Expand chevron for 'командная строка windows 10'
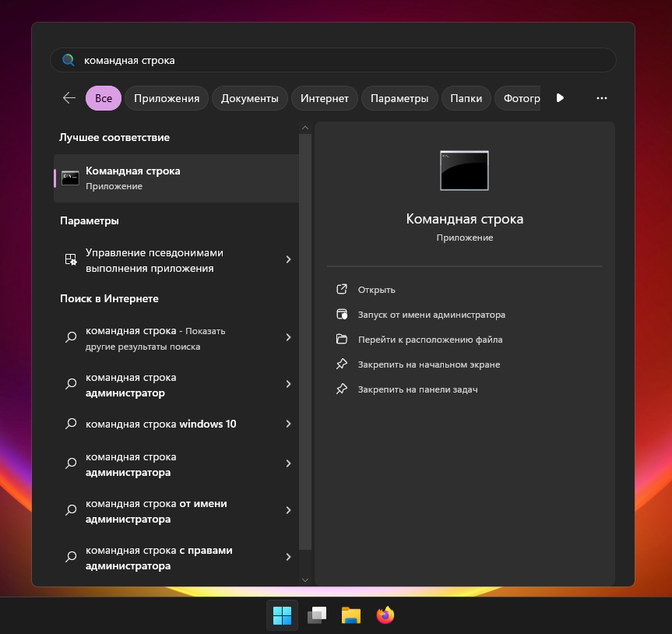This screenshot has height=634, width=672. 288,424
